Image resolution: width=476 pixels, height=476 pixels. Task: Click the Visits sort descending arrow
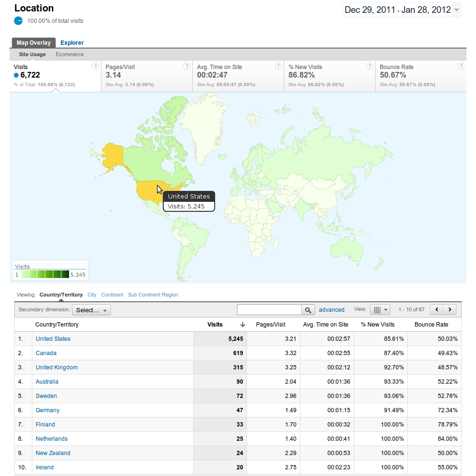coord(242,325)
